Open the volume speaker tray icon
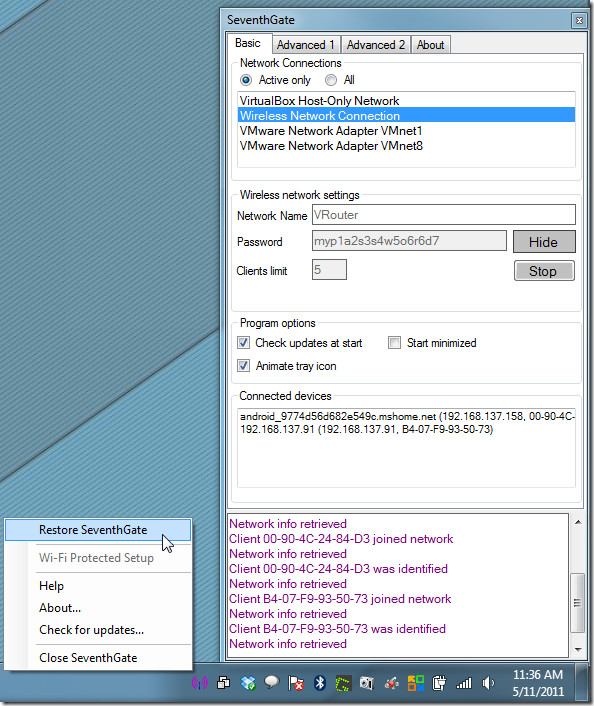Viewport: 594px width, 706px height. pos(488,683)
